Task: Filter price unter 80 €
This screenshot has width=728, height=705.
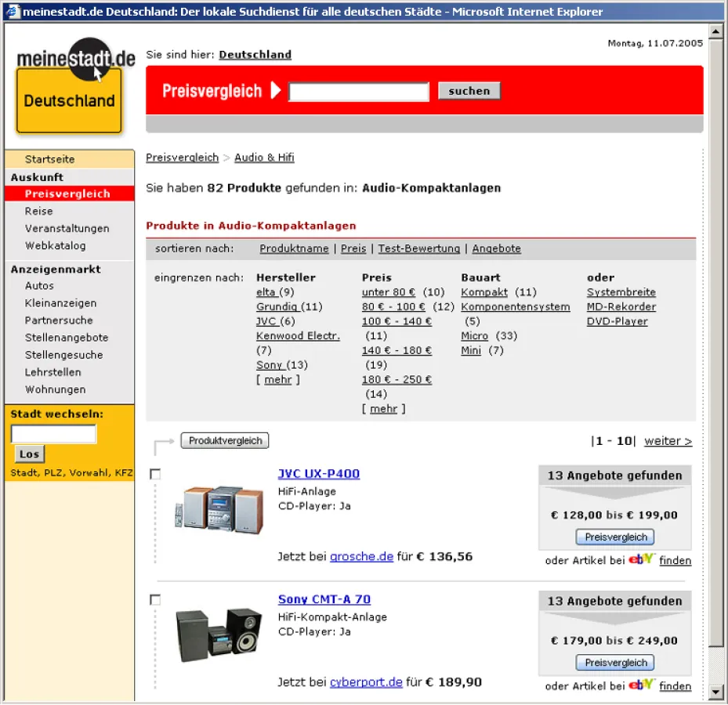Action: [x=389, y=292]
